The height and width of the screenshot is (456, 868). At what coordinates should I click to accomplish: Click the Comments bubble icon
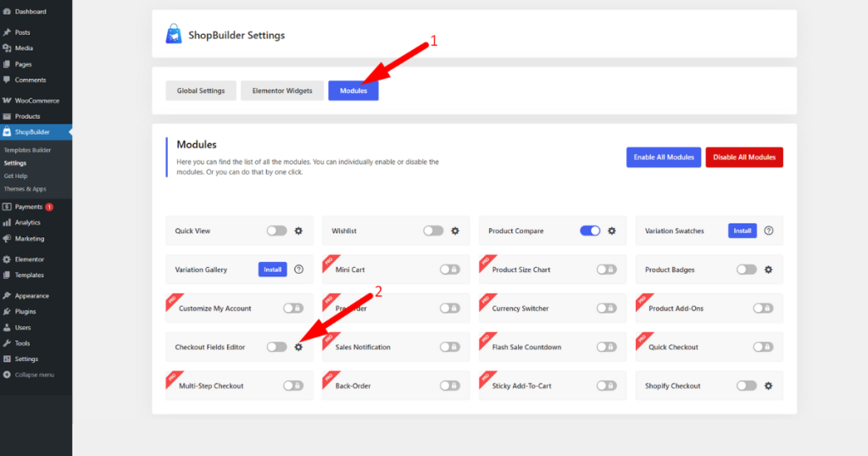(7, 80)
